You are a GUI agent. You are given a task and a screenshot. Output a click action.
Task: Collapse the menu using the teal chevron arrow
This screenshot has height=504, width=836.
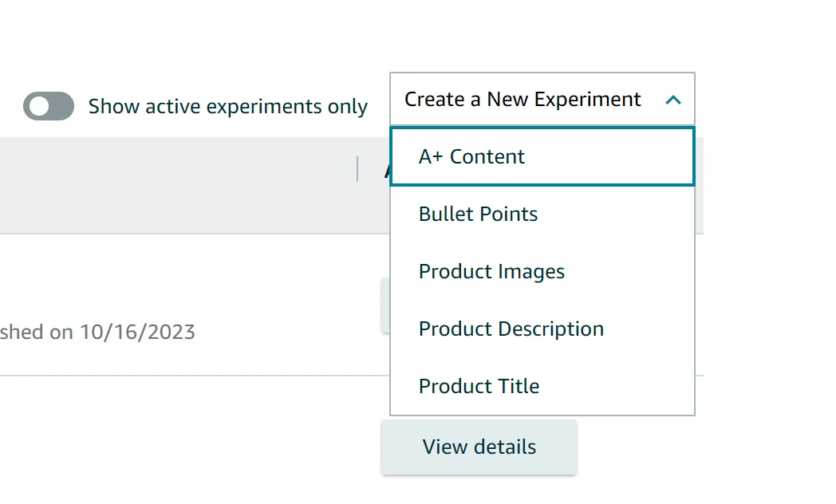(x=673, y=100)
